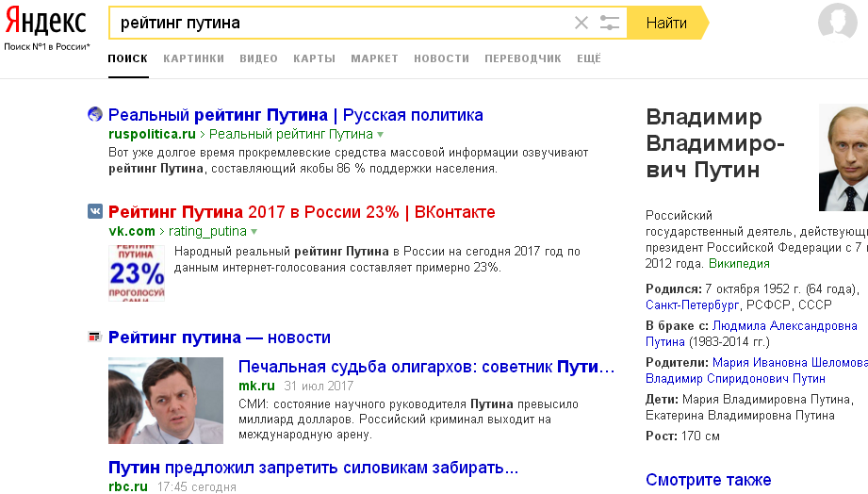Click the ruspolitica snippet mentioning 86 % поддержки
This screenshot has width=868, height=494.
pos(348,160)
